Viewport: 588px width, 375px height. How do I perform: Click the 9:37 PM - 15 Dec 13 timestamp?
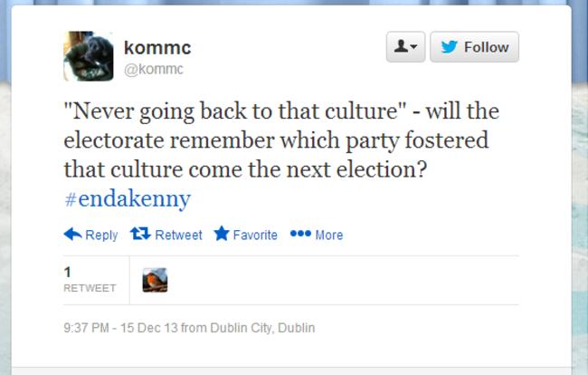(120, 328)
